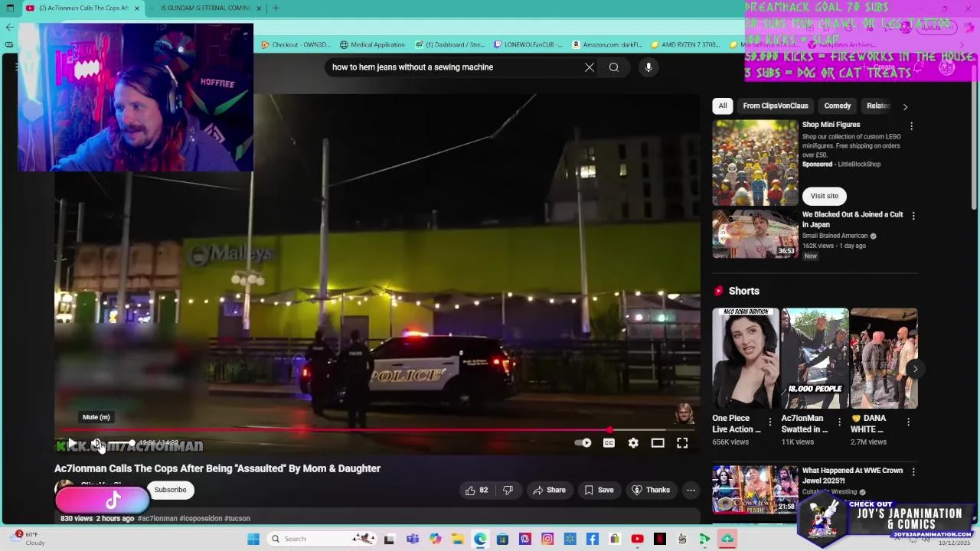The height and width of the screenshot is (551, 980).
Task: Open the Dashboard / Stre... bookmark
Action: (450, 44)
